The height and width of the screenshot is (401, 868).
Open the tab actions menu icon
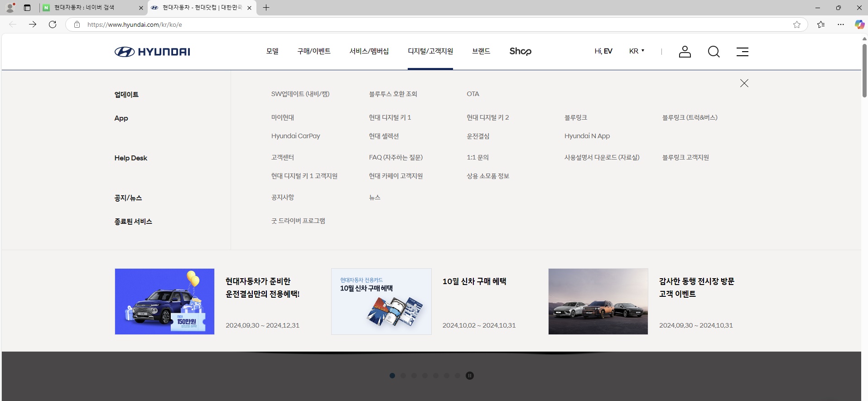pos(27,8)
